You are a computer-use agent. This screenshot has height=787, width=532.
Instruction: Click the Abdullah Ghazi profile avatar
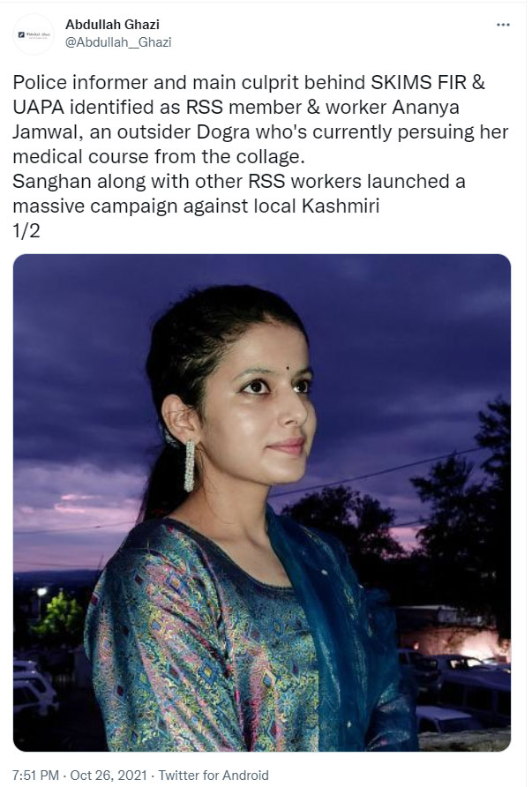click(34, 34)
